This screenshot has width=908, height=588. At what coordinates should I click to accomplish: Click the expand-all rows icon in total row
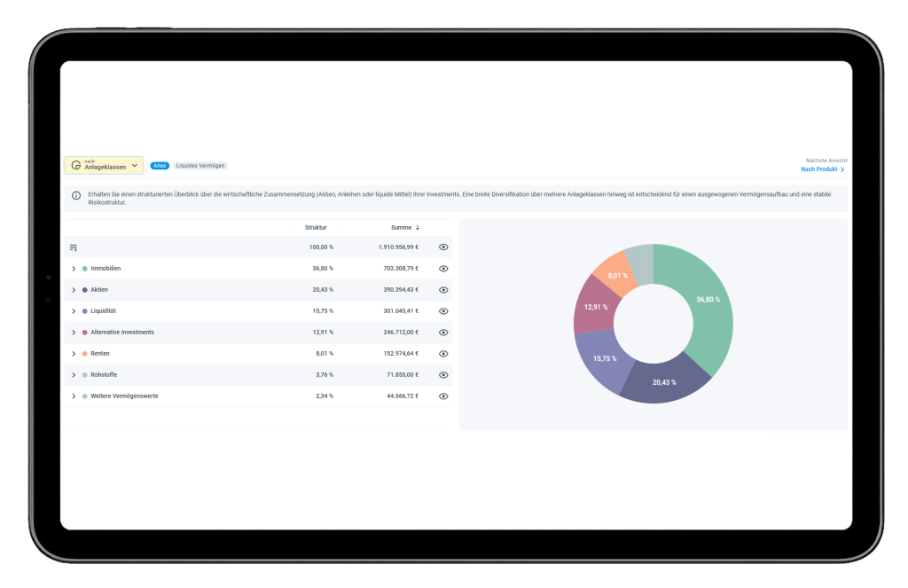tap(74, 247)
